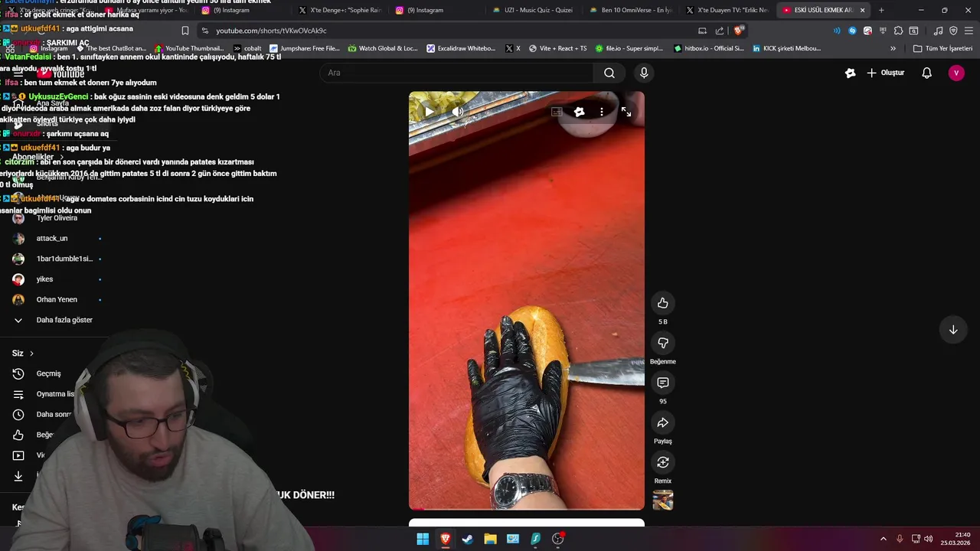
Task: Expand hidden bookmarks with double chevron
Action: (x=893, y=48)
